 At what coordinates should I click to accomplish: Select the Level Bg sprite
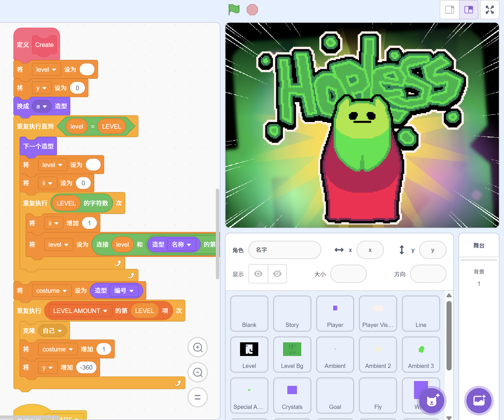[292, 354]
